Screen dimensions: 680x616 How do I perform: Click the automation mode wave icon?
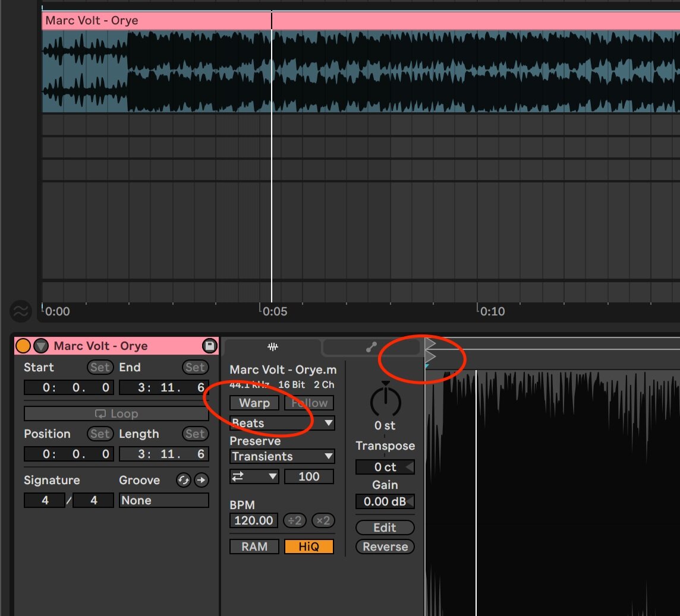click(x=20, y=311)
